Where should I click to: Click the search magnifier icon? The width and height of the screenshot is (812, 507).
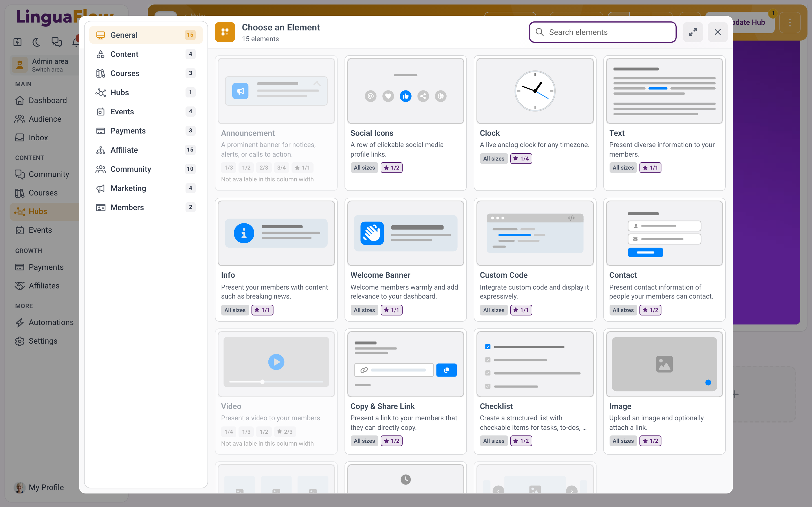pos(540,32)
